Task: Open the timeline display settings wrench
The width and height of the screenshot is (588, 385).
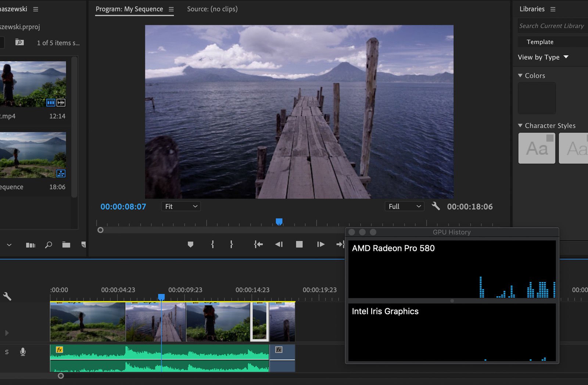Action: click(x=7, y=296)
